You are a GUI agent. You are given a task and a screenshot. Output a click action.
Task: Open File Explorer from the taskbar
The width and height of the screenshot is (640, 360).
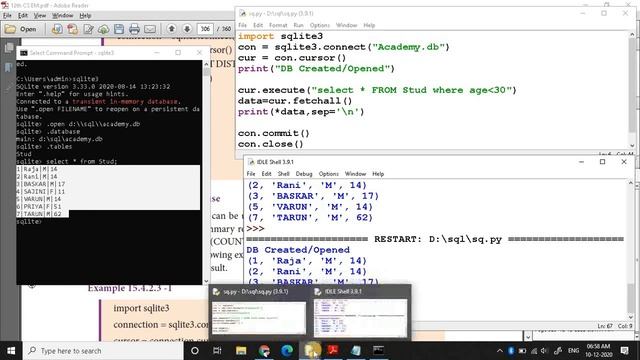tap(241, 351)
